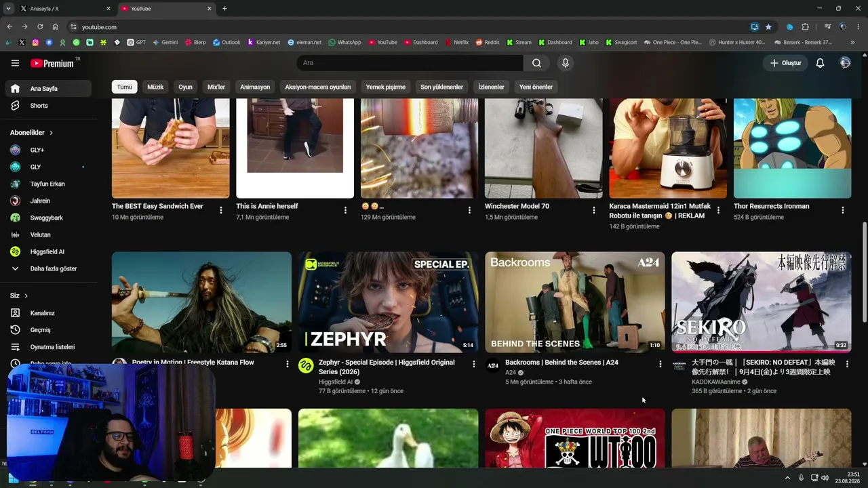Click the search magnifier button
This screenshot has width=868, height=488.
[536, 63]
